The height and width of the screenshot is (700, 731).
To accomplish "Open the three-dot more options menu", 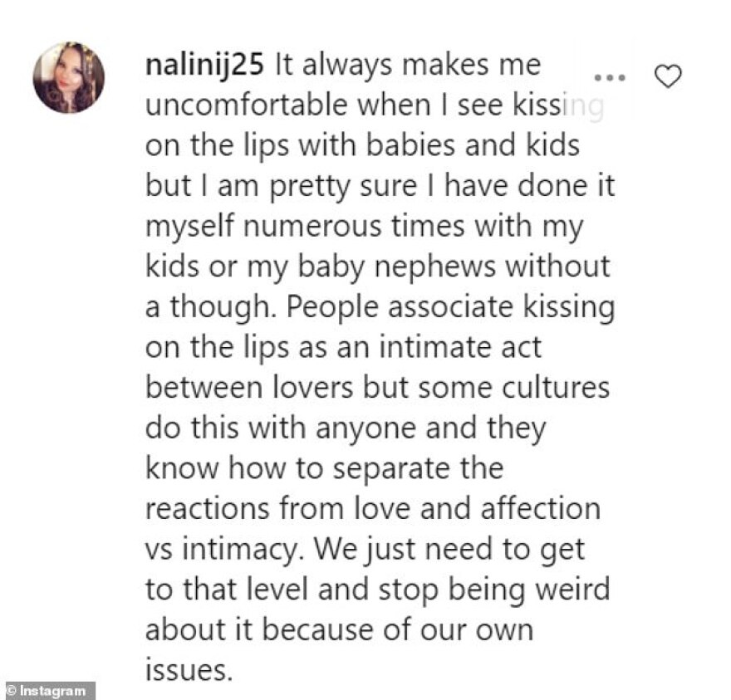I will click(613, 78).
